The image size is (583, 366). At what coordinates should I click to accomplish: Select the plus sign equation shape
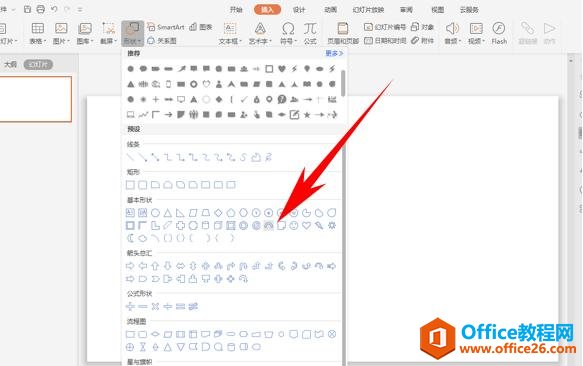coord(130,306)
